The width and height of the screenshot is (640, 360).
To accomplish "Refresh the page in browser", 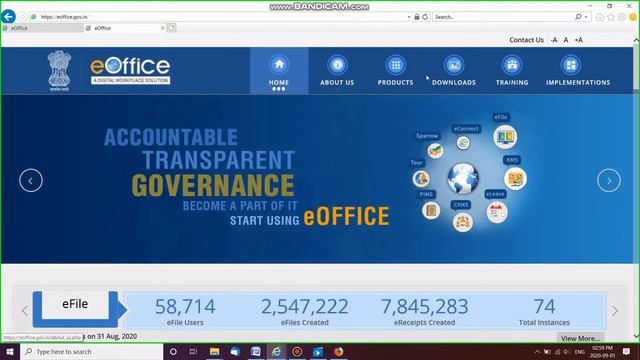I will (425, 17).
